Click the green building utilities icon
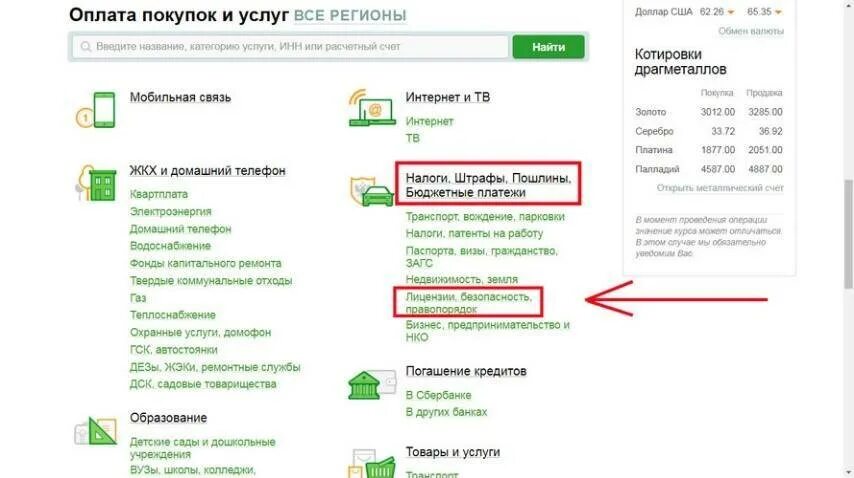The width and height of the screenshot is (854, 478). pyautogui.click(x=95, y=183)
